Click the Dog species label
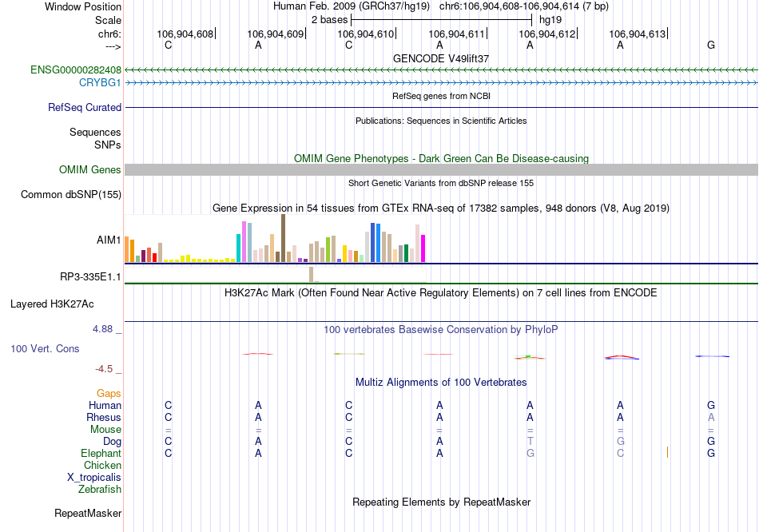 [112, 442]
